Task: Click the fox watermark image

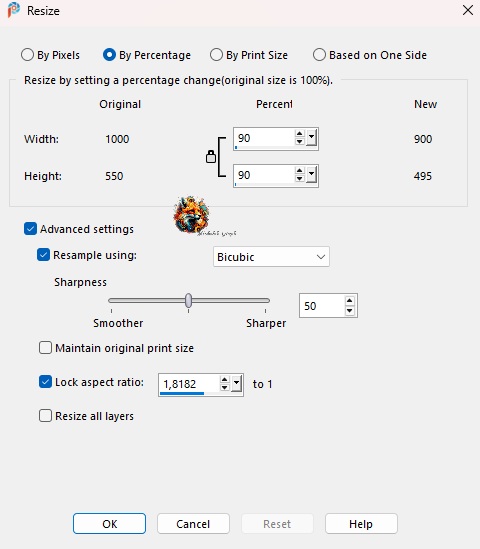Action: tap(192, 215)
